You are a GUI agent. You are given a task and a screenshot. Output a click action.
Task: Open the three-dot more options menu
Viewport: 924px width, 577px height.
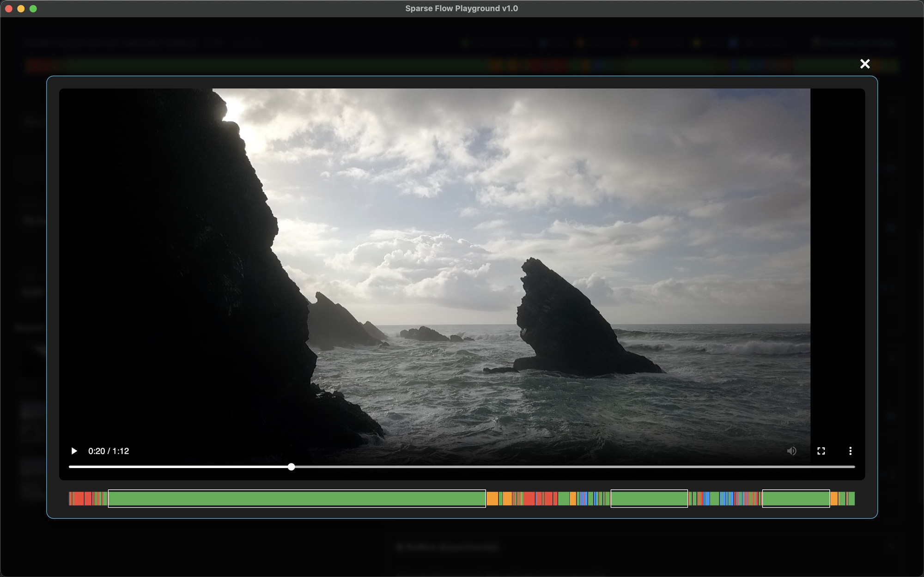[850, 451]
